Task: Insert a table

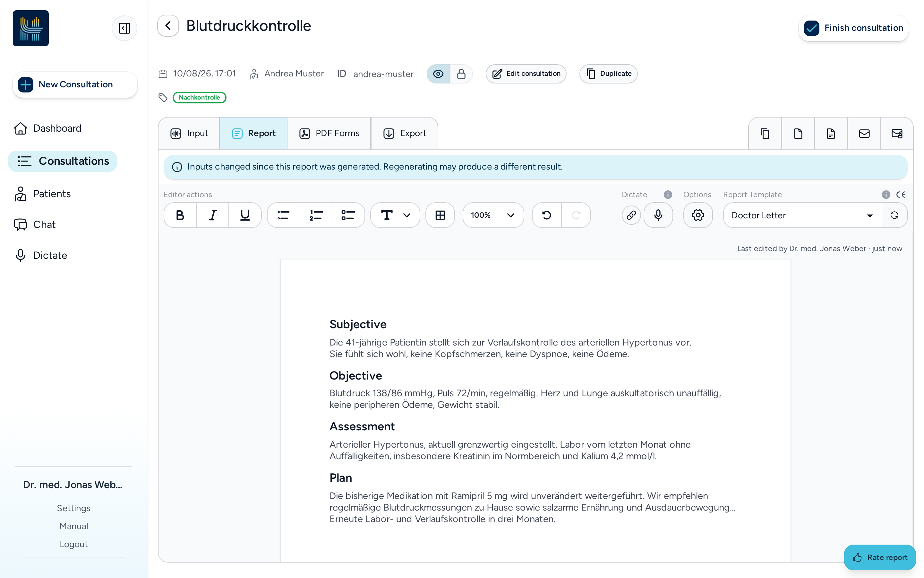Action: tap(440, 215)
